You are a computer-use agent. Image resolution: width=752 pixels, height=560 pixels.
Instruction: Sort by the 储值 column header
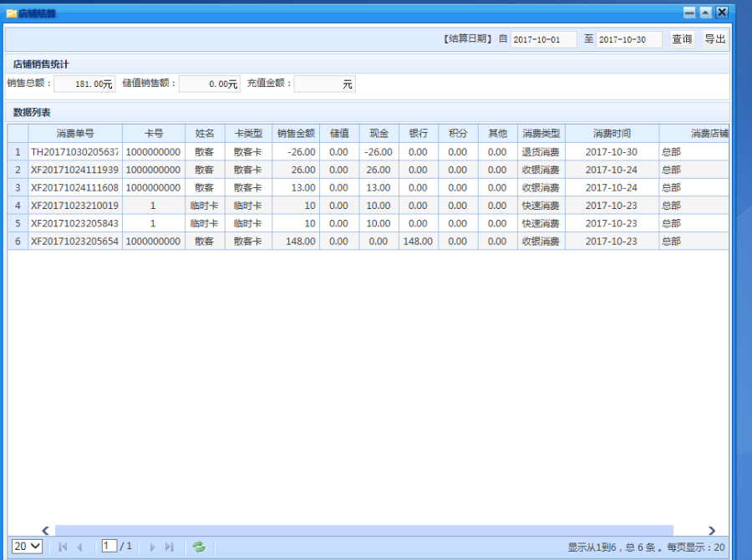click(339, 134)
